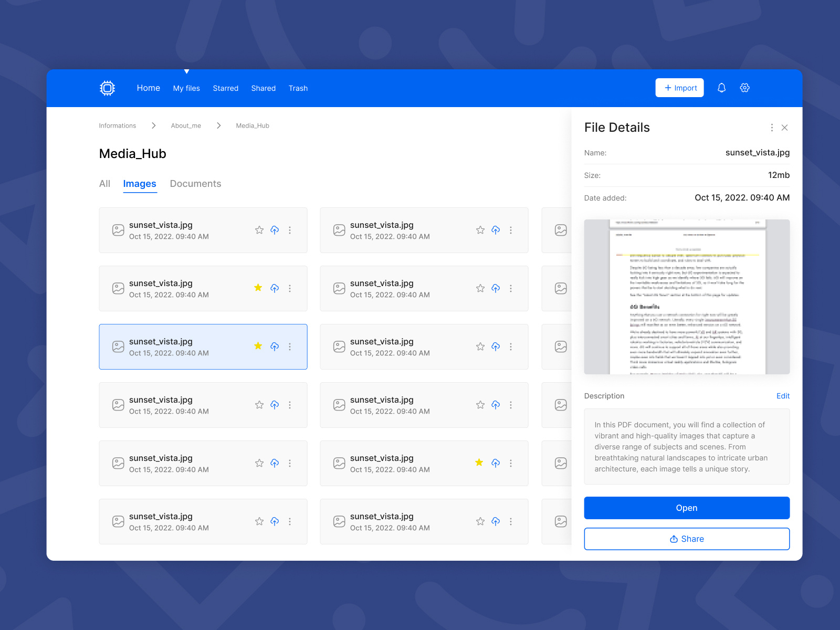
Task: Upload the first sunset_vista.jpg via its cloud icon
Action: [275, 230]
